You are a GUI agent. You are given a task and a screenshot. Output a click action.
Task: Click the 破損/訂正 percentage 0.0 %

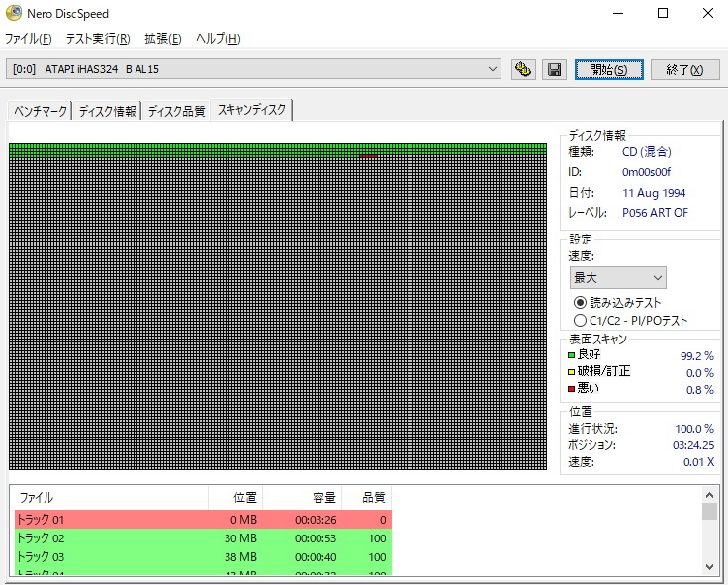(x=699, y=372)
